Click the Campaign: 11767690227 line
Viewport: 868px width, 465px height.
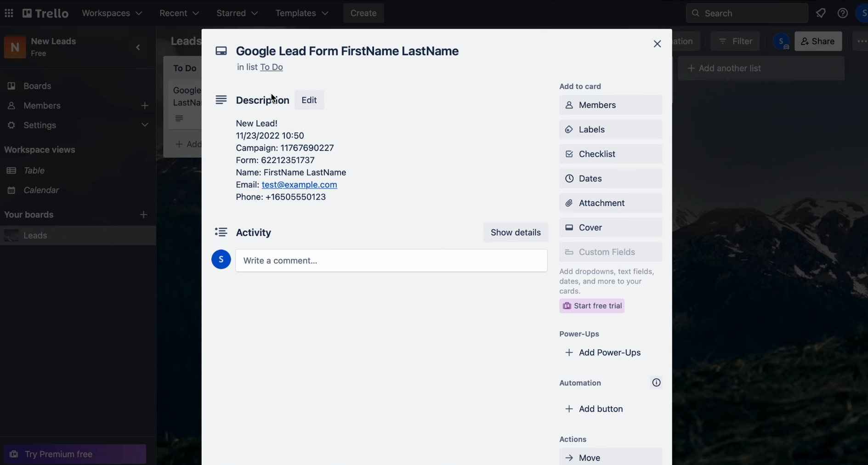[285, 148]
